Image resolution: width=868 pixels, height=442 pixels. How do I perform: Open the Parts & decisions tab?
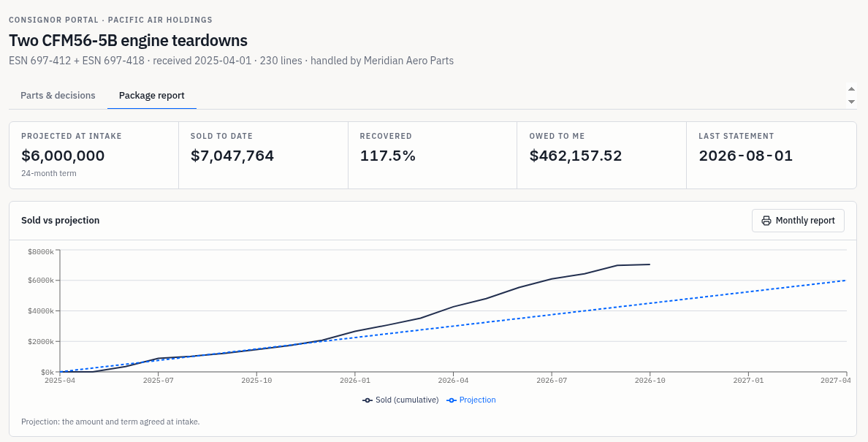pos(58,95)
